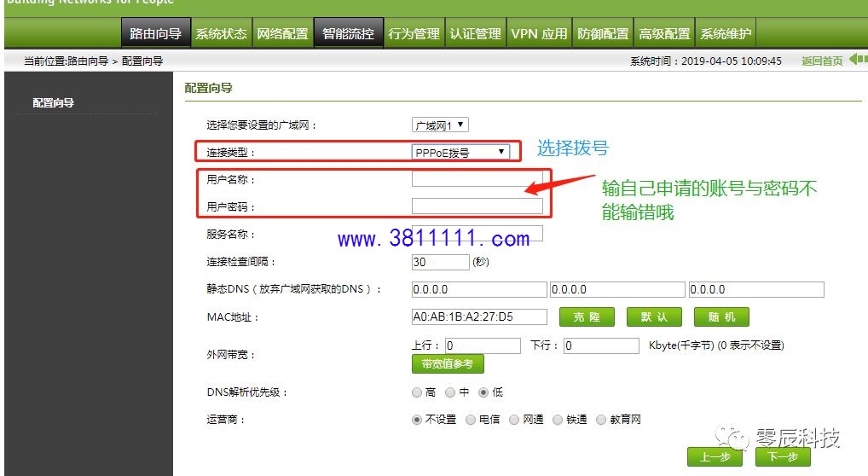Select the 高 DNS priority radio button

tap(417, 392)
